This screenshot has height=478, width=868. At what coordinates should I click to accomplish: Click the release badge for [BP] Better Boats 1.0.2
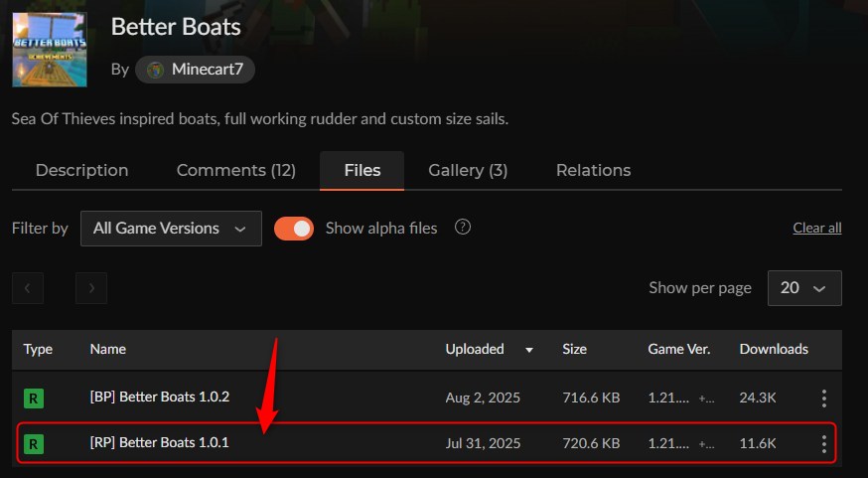33,398
